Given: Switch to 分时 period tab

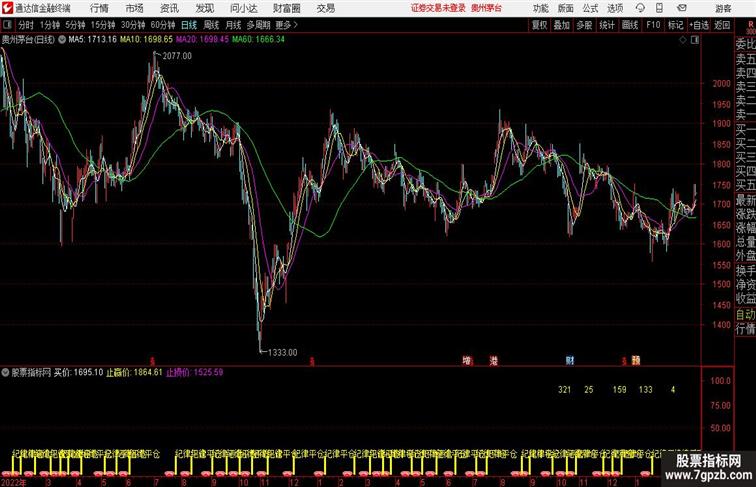Looking at the screenshot, I should (26, 25).
